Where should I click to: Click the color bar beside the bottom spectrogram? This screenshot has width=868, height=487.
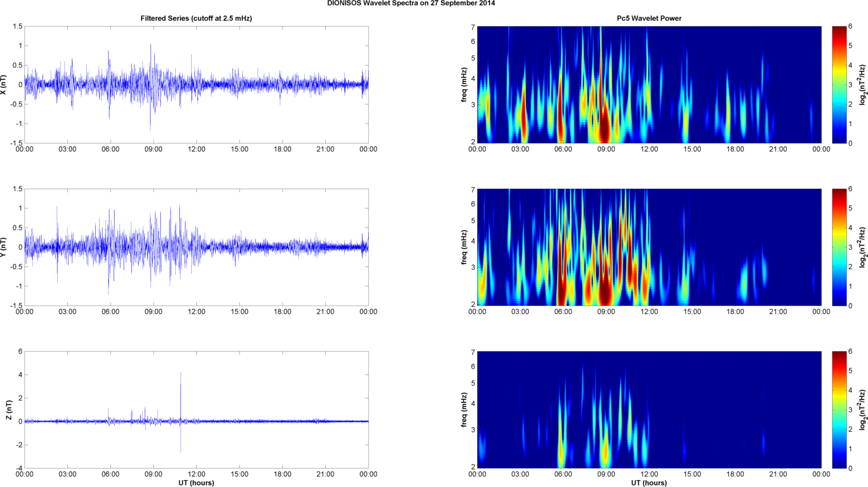839,409
